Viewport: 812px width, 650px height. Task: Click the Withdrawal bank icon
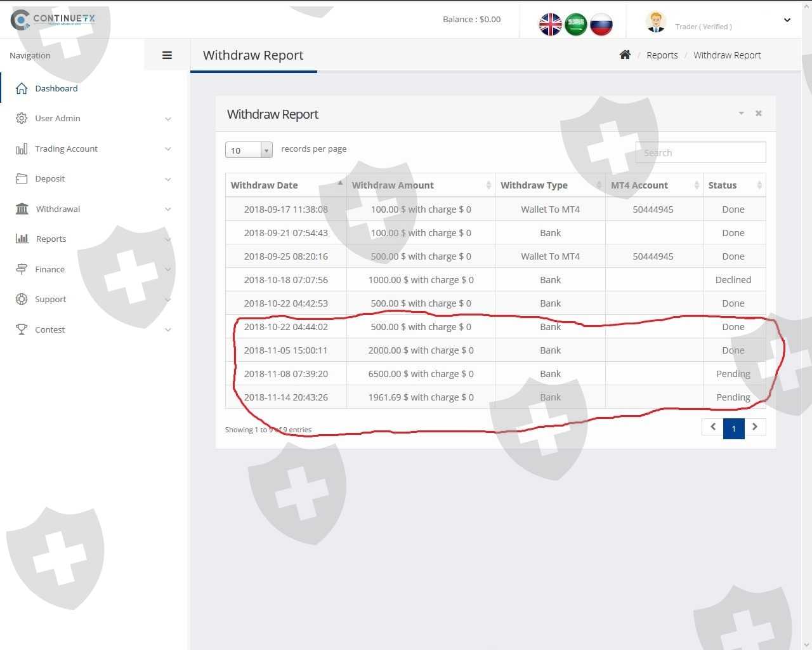[22, 209]
